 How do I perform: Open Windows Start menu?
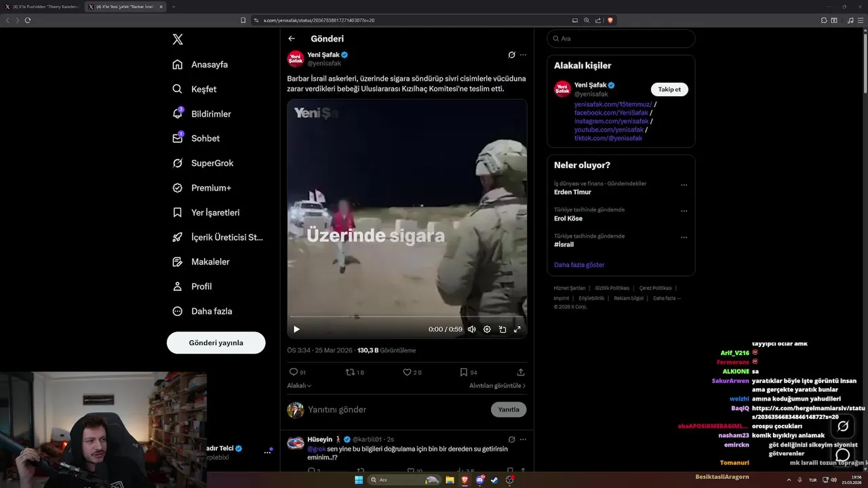pyautogui.click(x=359, y=480)
